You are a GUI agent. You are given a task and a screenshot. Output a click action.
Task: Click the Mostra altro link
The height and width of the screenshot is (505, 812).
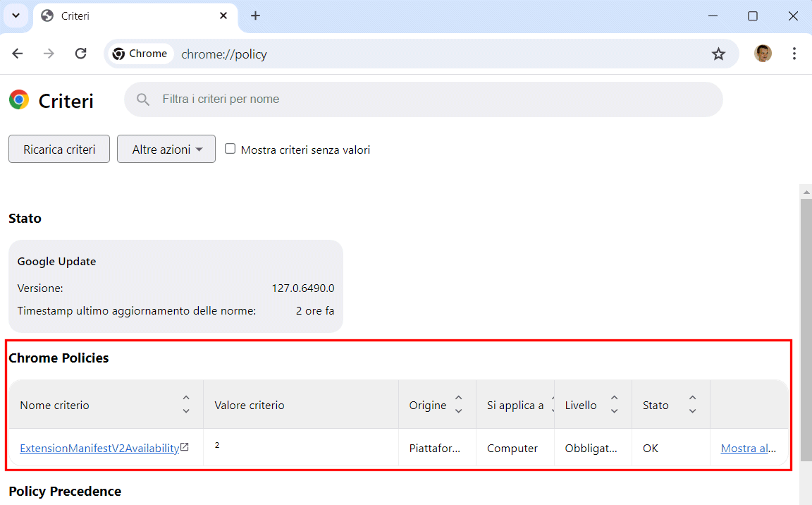749,449
